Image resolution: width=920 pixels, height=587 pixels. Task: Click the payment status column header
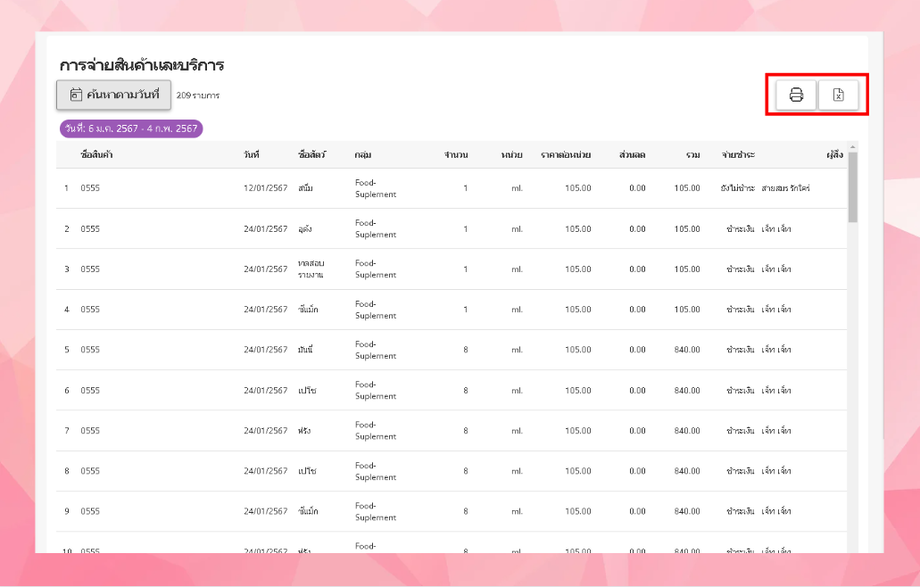point(738,155)
